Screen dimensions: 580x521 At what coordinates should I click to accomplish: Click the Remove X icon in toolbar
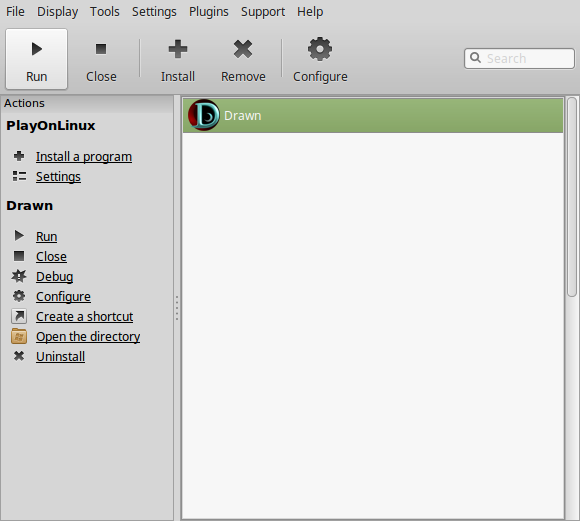tap(243, 49)
